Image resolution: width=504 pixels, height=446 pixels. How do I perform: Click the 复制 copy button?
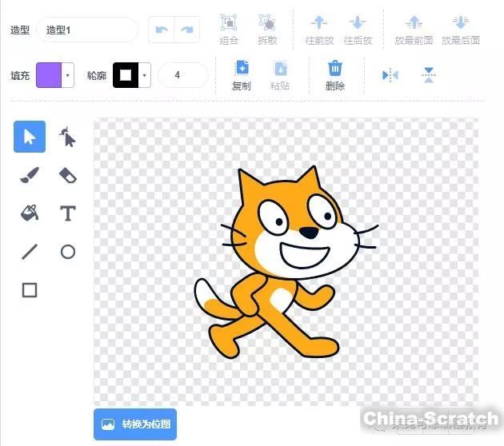(x=241, y=75)
